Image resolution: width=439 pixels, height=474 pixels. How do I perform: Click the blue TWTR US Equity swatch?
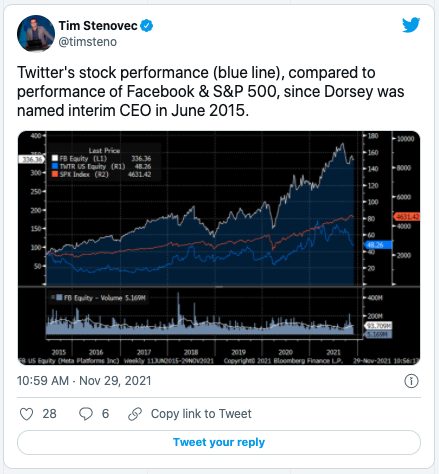55,166
